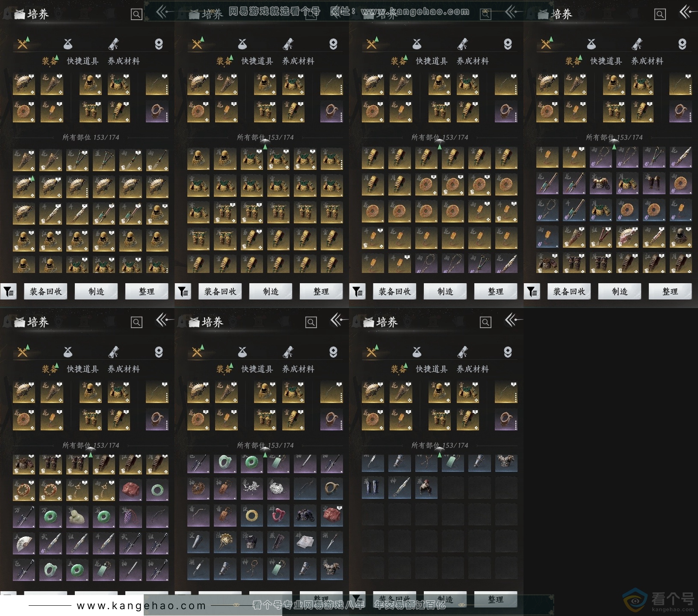Click 装备回收 button in the top-right panel

(x=569, y=292)
